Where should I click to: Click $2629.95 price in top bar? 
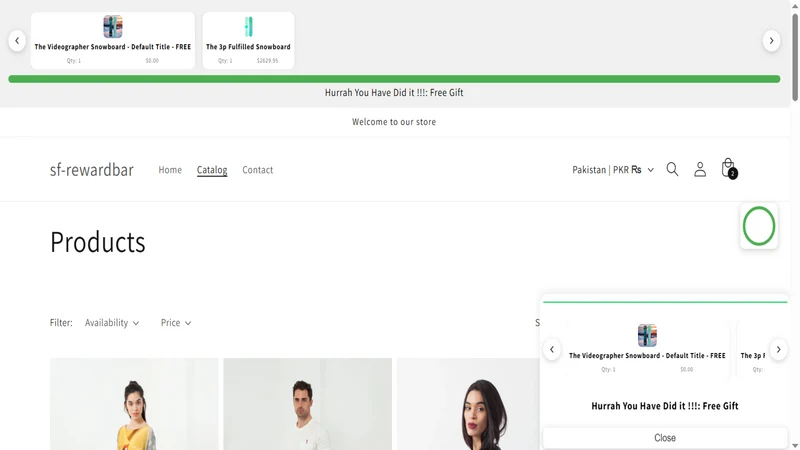[267, 61]
